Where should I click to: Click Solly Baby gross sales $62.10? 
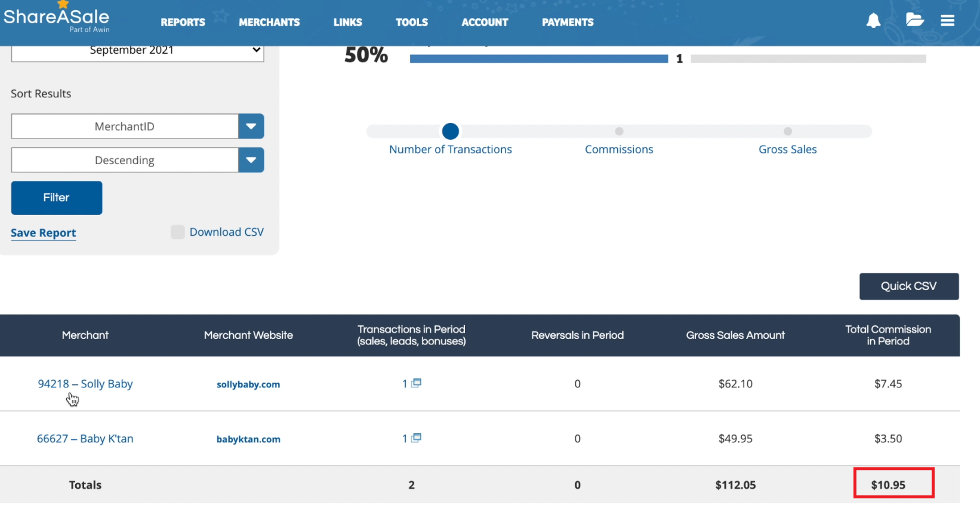click(735, 384)
